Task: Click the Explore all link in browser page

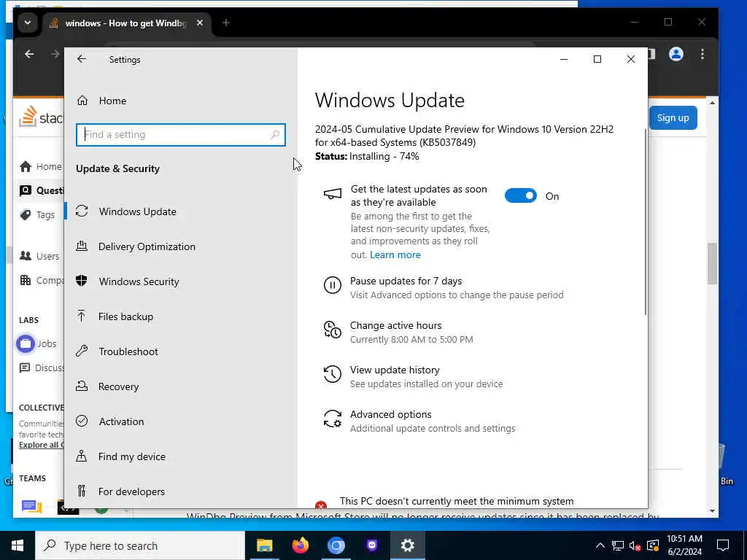Action: click(41, 445)
